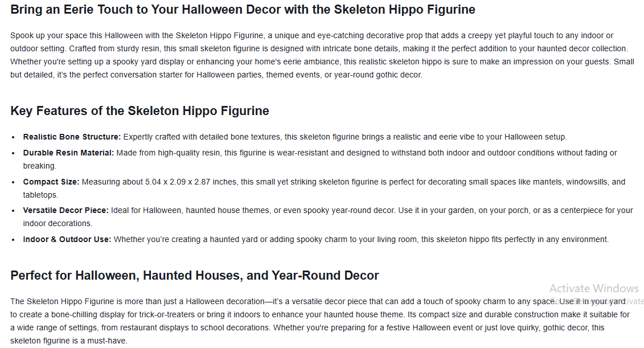Click the 'Bring an Eerie Touch' main heading
The height and width of the screenshot is (348, 644).
point(243,10)
